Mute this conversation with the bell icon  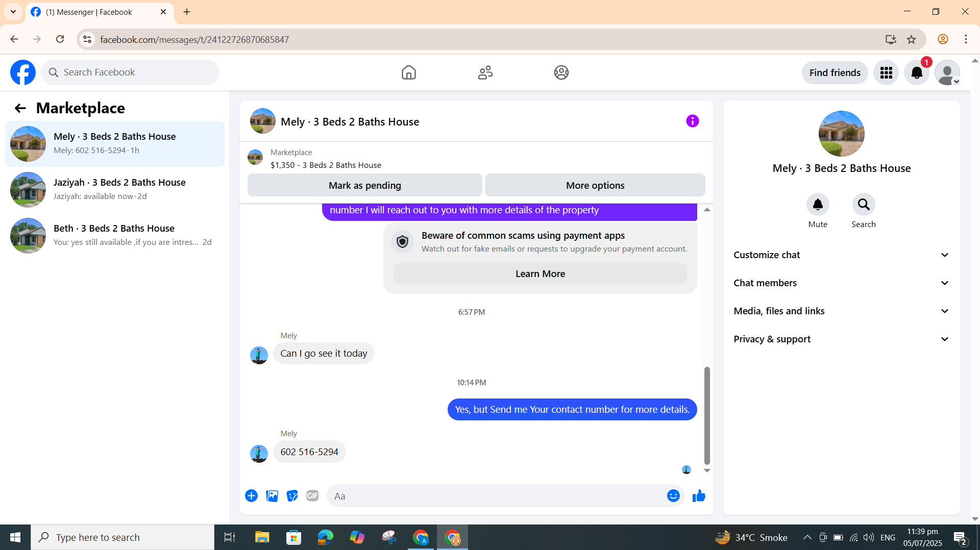tap(818, 205)
